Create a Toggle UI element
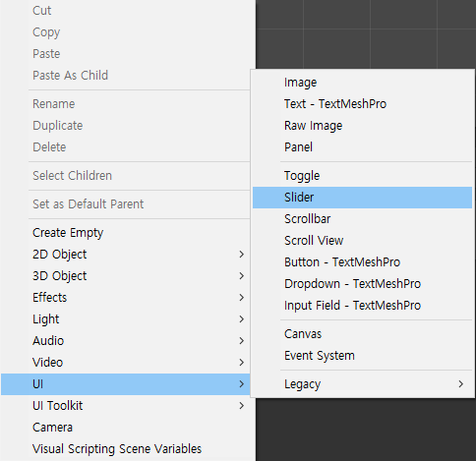 [x=362, y=176]
